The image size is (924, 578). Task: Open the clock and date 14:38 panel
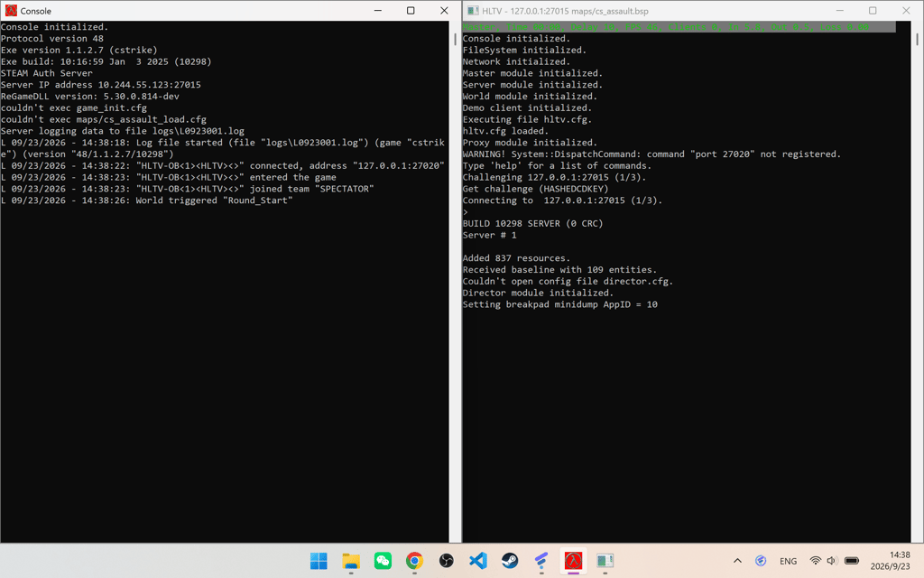pyautogui.click(x=891, y=560)
